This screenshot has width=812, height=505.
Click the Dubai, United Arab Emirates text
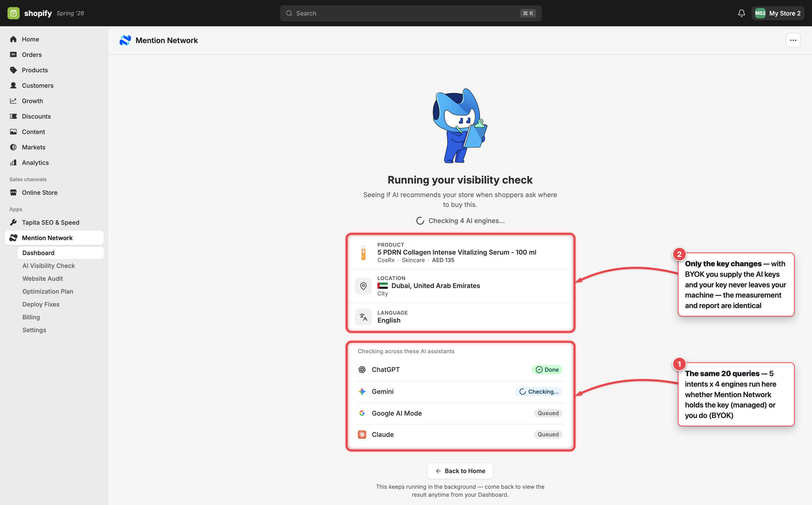coord(436,286)
